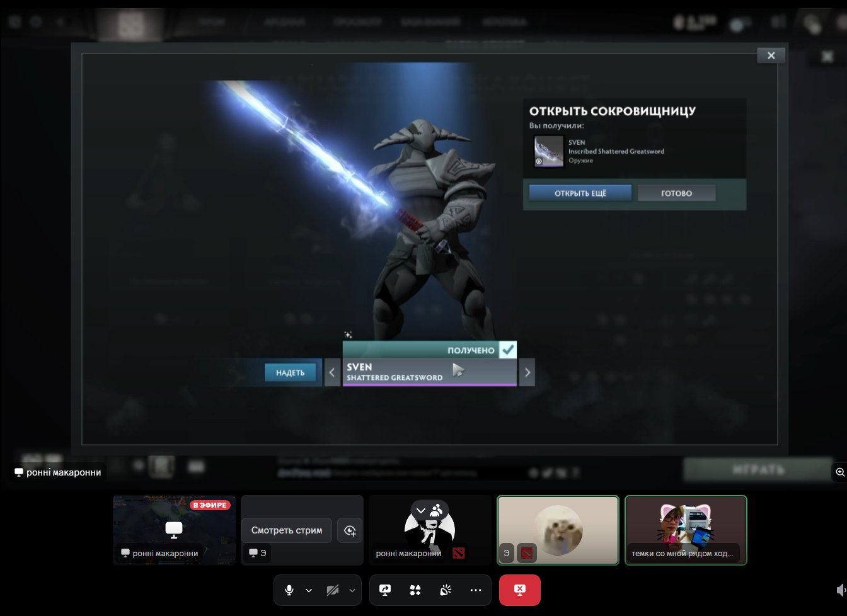Go to the next item arrow
The height and width of the screenshot is (616, 847).
pos(527,372)
